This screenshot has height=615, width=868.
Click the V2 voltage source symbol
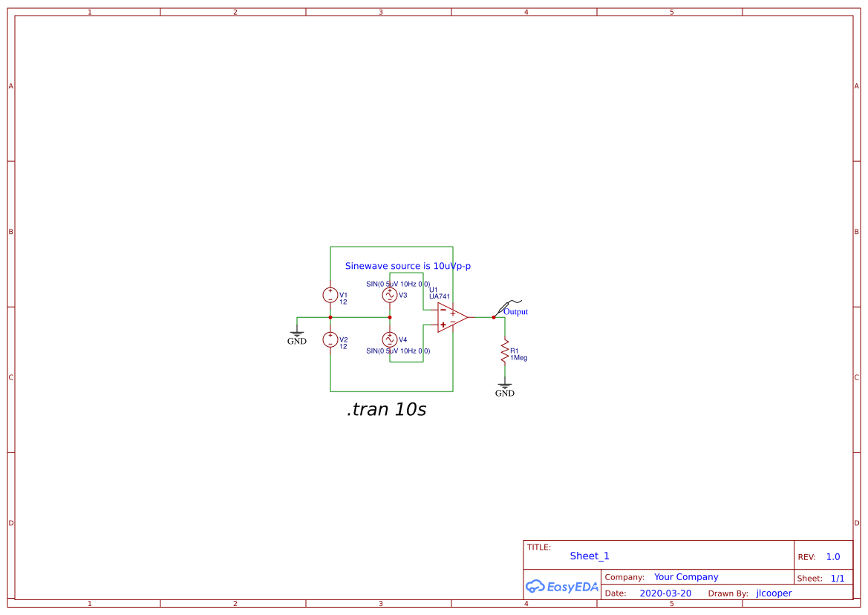pyautogui.click(x=330, y=341)
